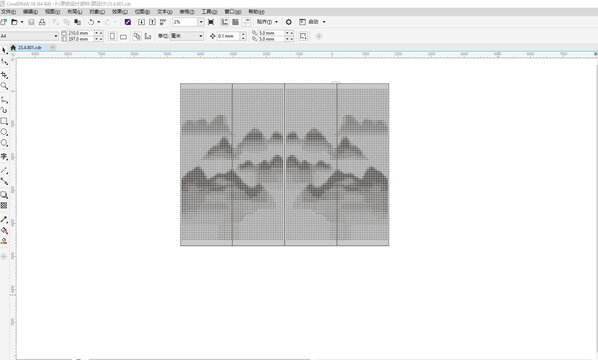Switch page to portrait orientation
This screenshot has height=360, width=598.
113,36
